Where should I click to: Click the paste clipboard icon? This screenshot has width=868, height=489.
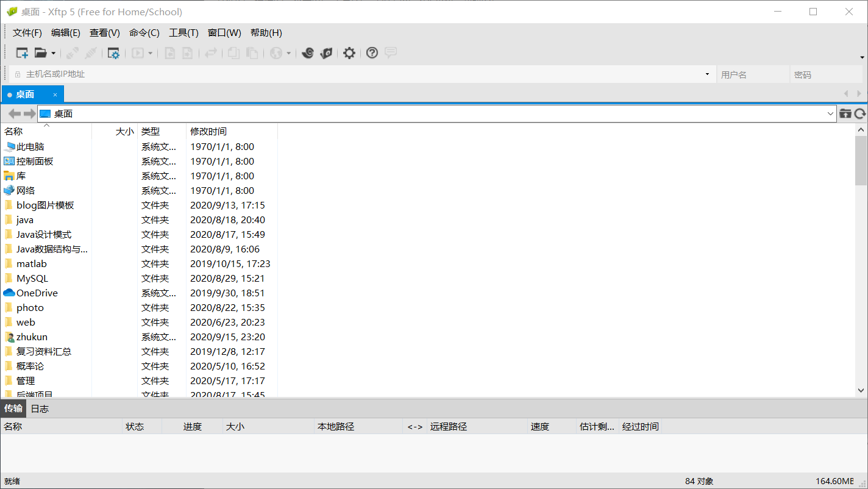tap(252, 53)
